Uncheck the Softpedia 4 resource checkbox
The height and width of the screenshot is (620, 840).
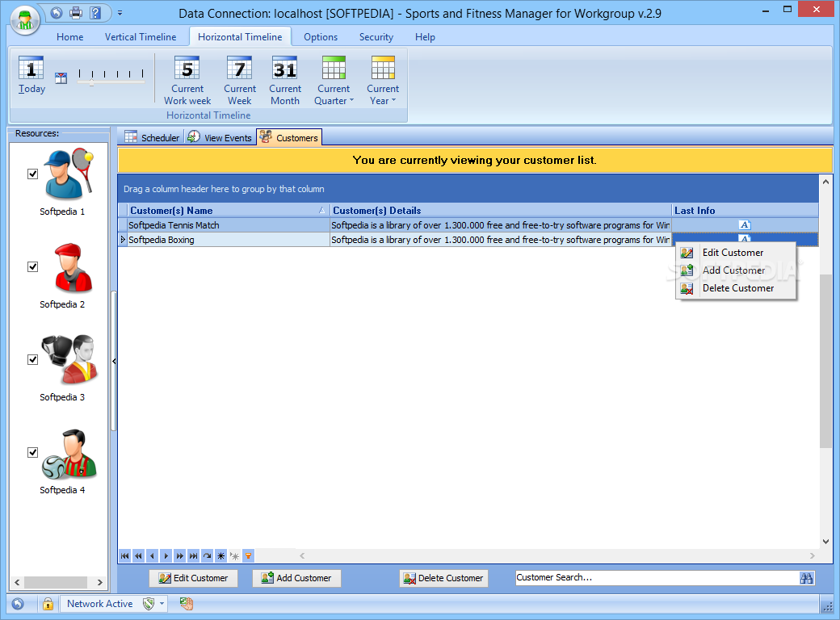[32, 452]
